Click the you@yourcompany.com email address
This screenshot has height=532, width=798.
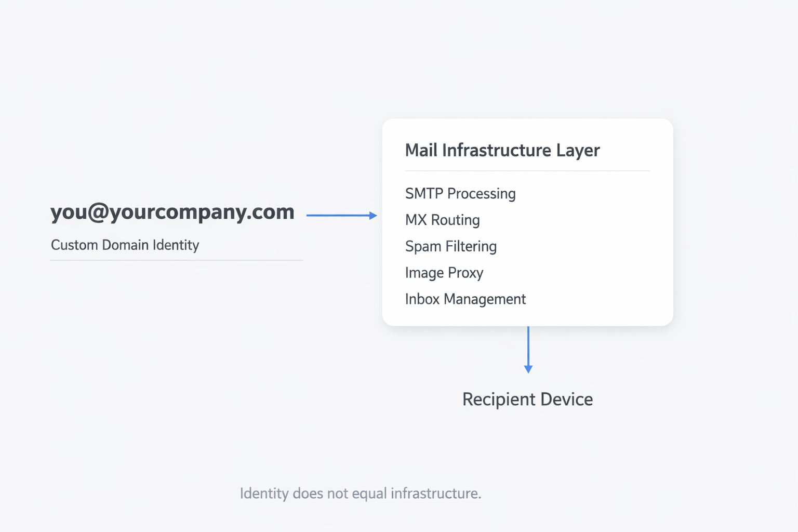tap(172, 212)
